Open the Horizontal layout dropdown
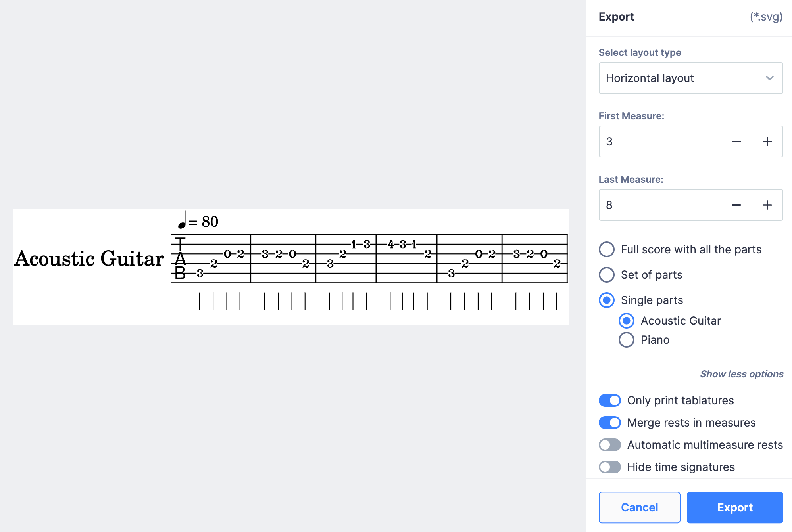Viewport: 792px width, 532px height. tap(690, 78)
